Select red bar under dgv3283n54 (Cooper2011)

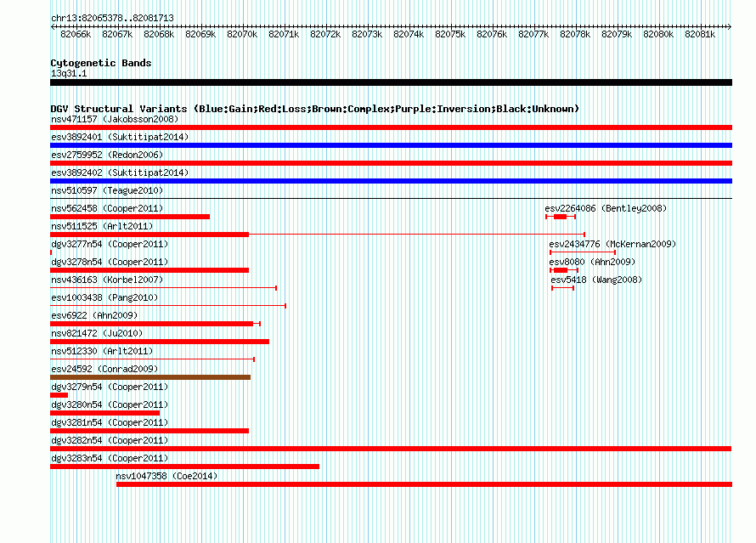click(x=184, y=467)
